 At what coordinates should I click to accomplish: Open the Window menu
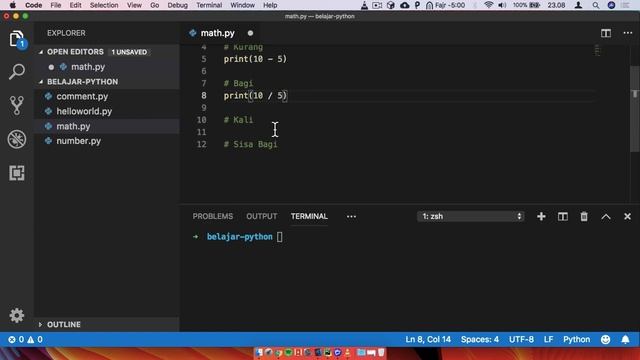pos(242,5)
